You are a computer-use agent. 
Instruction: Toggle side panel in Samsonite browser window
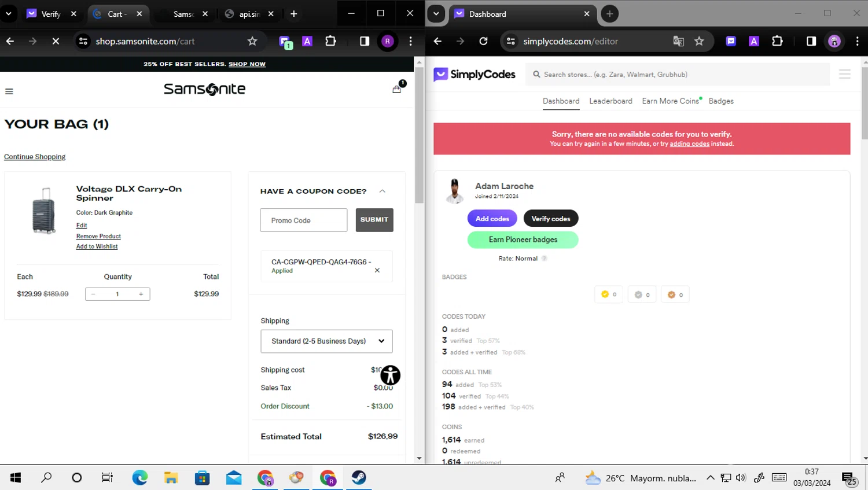pyautogui.click(x=365, y=41)
